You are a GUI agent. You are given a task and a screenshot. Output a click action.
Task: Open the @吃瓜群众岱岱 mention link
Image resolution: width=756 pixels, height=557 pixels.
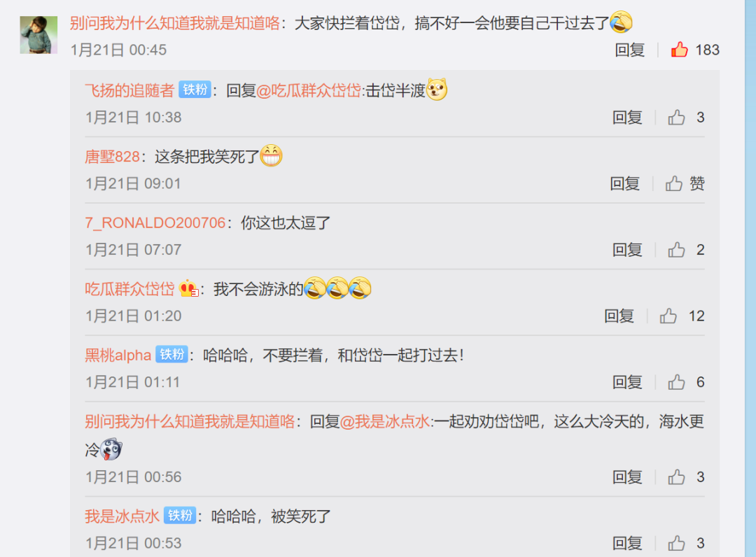pyautogui.click(x=309, y=90)
